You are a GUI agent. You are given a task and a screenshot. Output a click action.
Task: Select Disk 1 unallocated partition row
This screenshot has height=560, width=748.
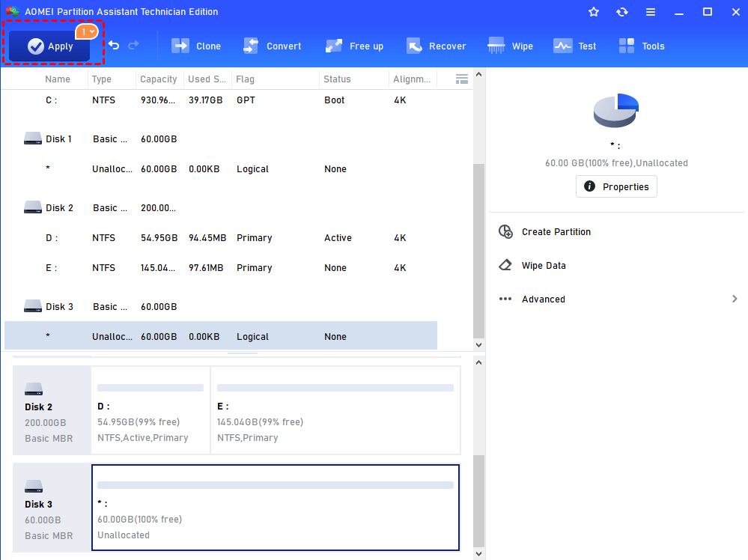tap(221, 169)
